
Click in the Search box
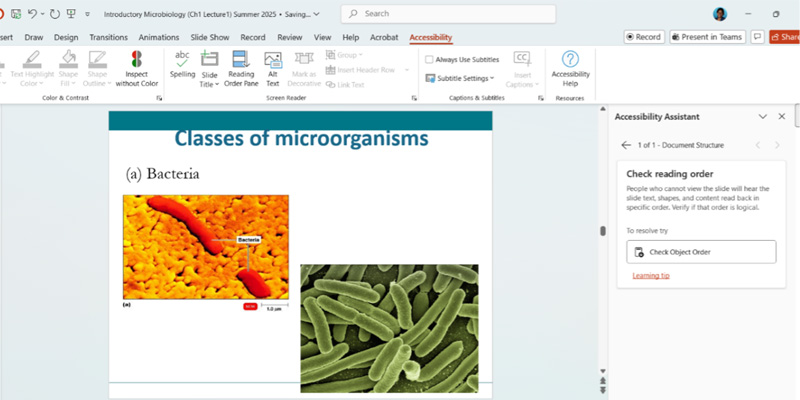[x=437, y=14]
